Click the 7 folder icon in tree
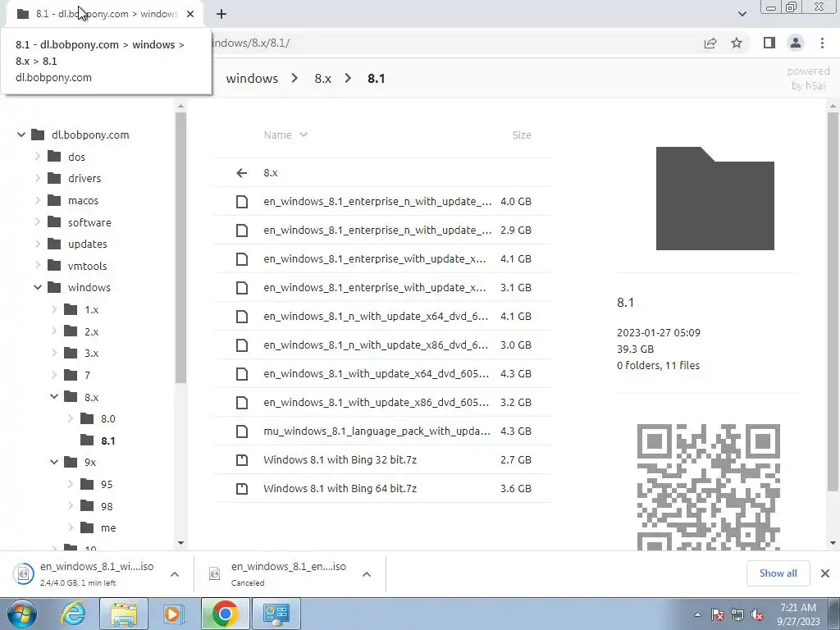 tap(71, 375)
